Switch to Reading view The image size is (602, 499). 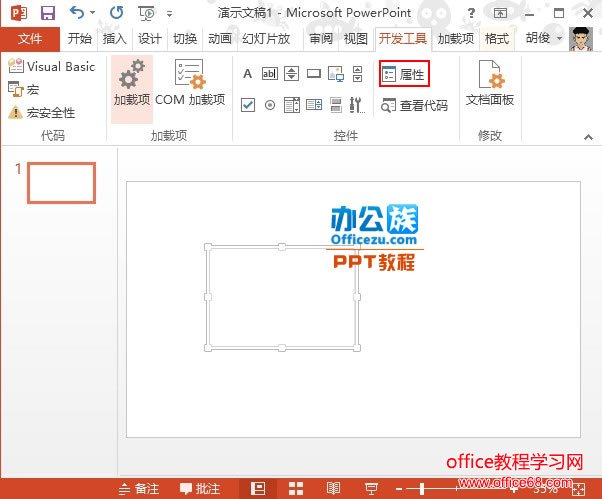click(x=333, y=489)
